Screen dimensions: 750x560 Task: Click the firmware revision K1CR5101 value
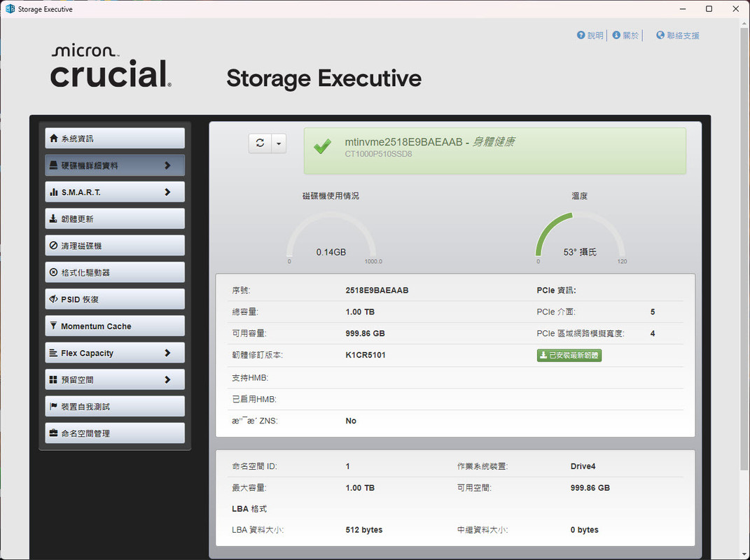366,355
